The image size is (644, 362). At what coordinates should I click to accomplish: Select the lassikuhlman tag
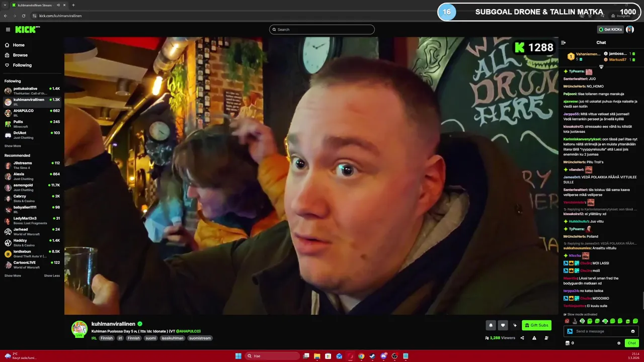point(173,338)
